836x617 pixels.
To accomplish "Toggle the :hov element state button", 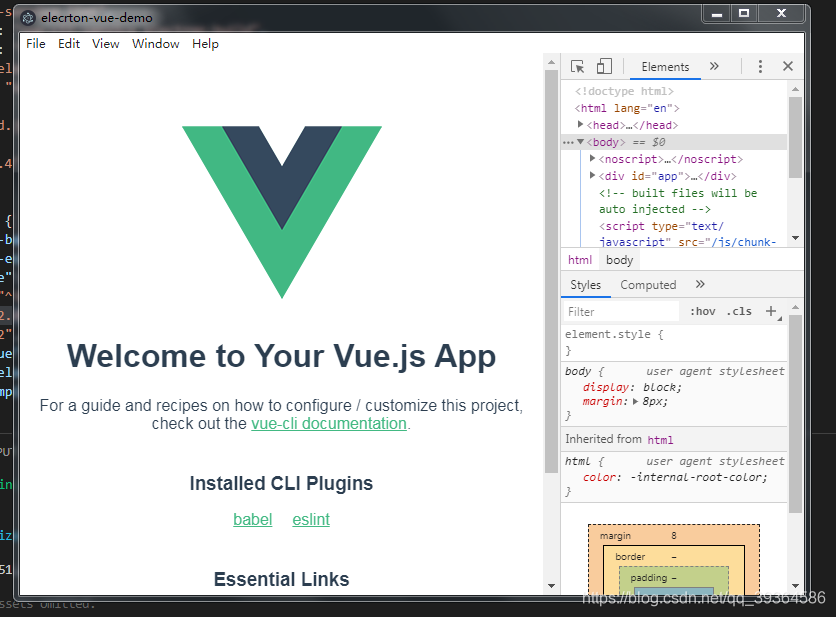I will 703,311.
